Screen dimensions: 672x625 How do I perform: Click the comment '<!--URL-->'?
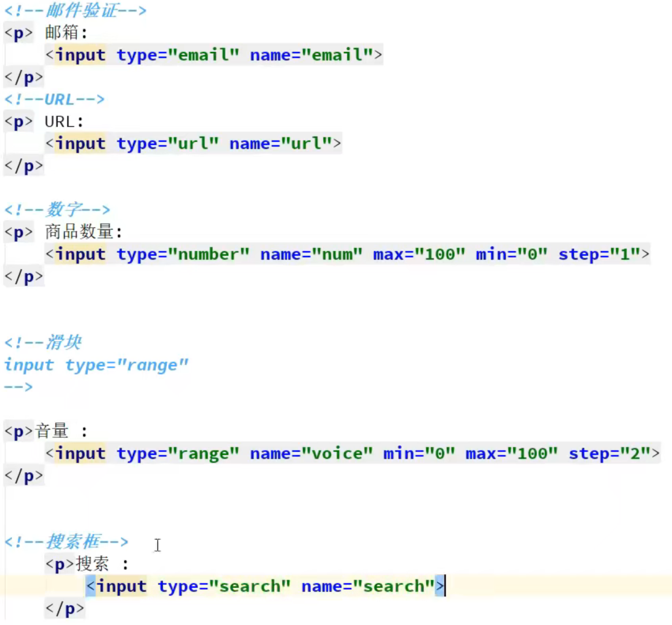[55, 99]
